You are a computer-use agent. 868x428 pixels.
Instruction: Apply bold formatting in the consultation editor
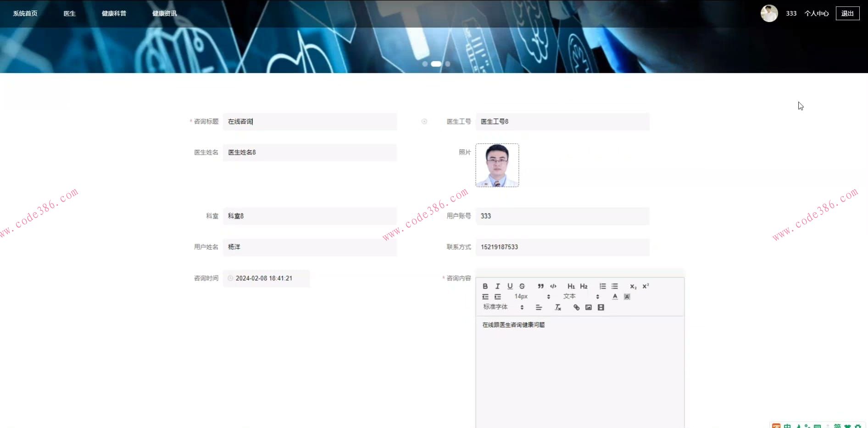(x=485, y=286)
